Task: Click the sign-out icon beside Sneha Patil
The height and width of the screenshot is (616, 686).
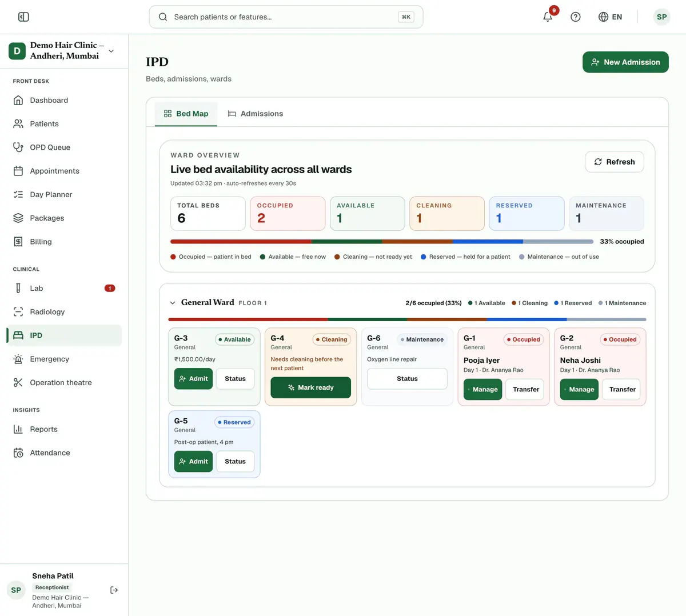Action: click(x=114, y=590)
